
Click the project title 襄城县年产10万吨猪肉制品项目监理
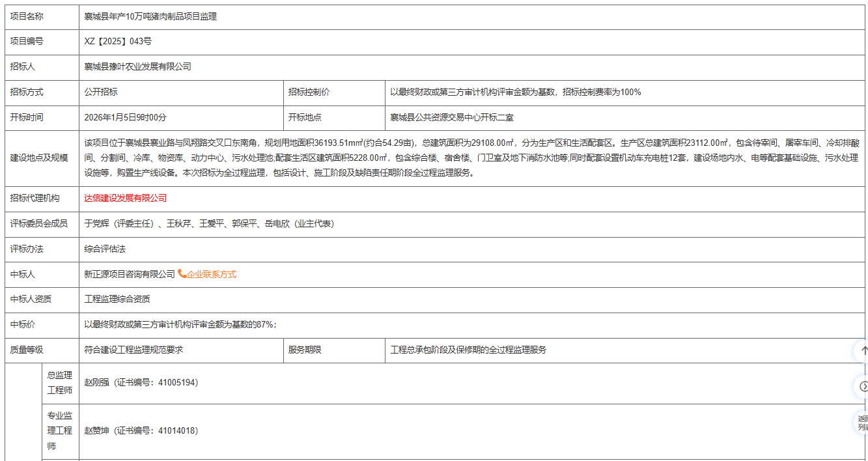pos(150,16)
